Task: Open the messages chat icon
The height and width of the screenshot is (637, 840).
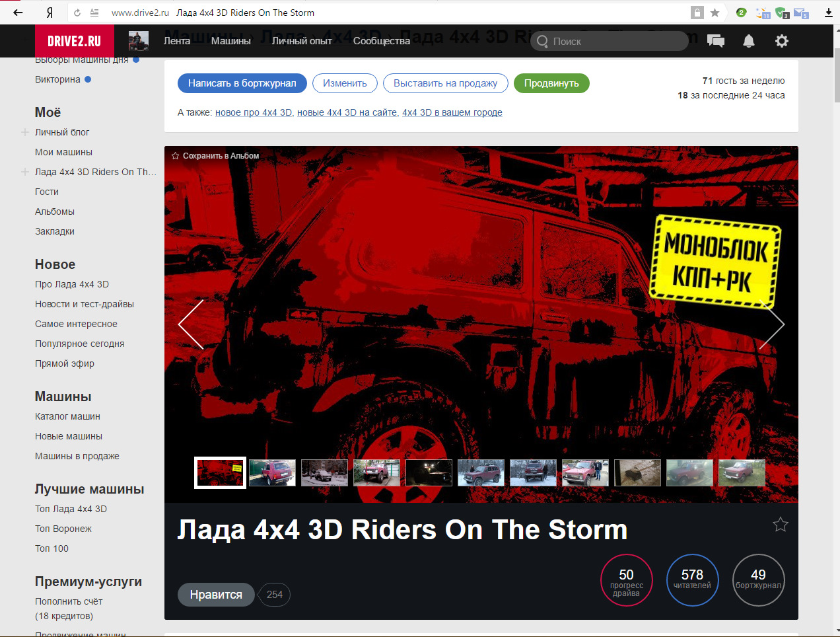Action: tap(716, 41)
